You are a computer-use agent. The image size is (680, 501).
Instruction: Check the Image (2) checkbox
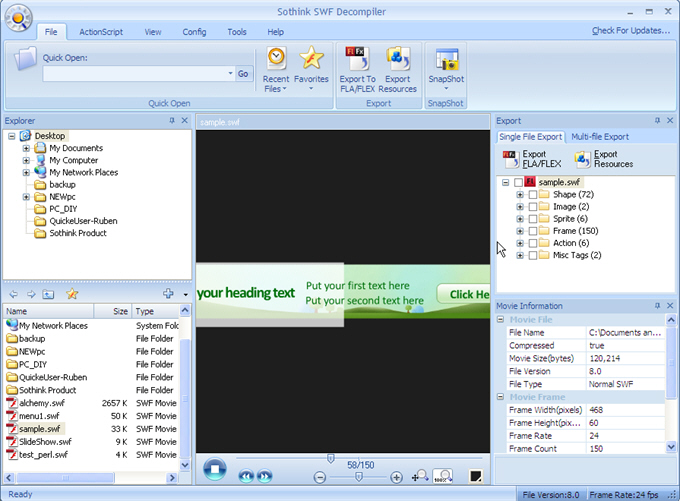[x=533, y=207]
